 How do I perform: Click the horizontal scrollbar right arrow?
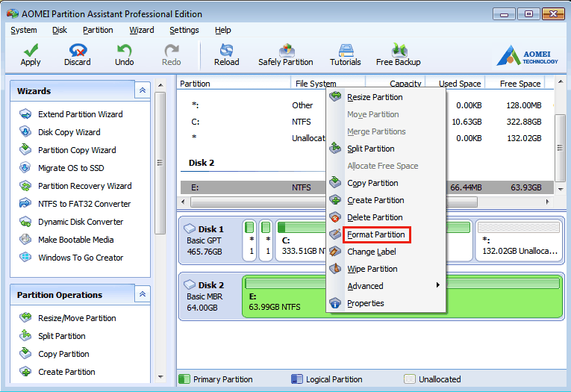point(547,202)
